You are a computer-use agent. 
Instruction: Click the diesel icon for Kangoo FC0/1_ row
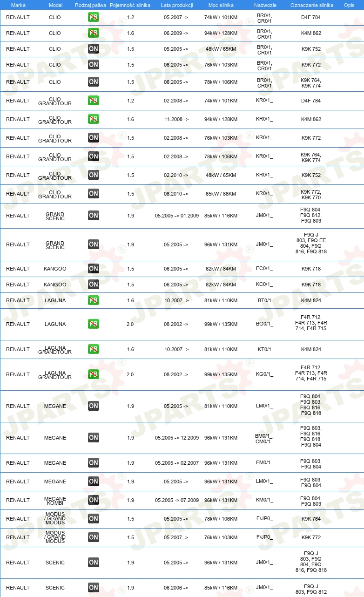[93, 269]
